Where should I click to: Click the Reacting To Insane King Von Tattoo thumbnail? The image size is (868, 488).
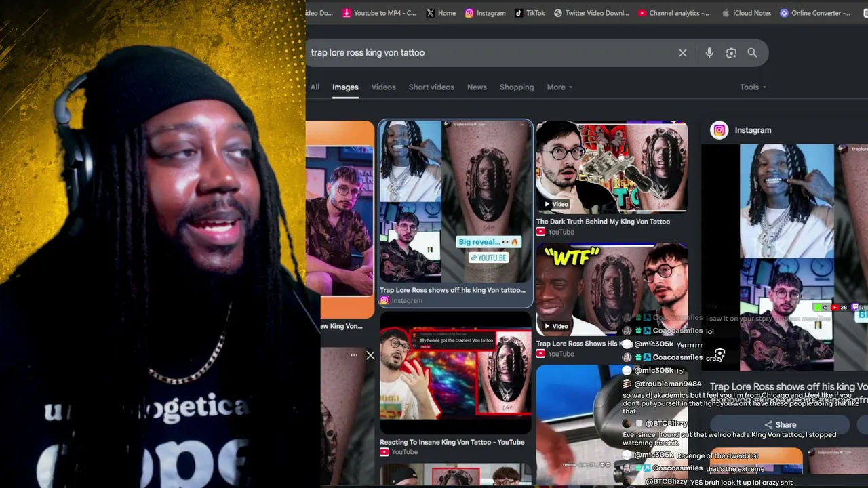coord(456,373)
